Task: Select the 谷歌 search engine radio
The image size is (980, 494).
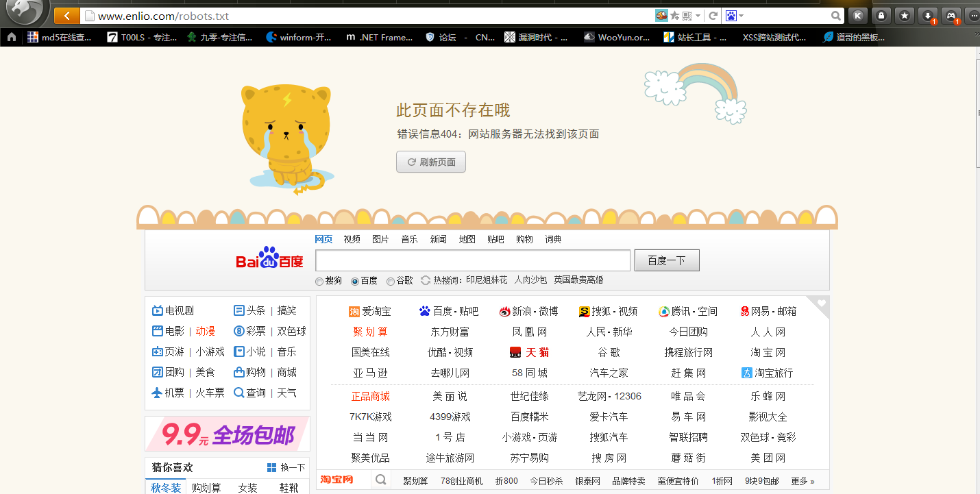Action: coord(391,281)
